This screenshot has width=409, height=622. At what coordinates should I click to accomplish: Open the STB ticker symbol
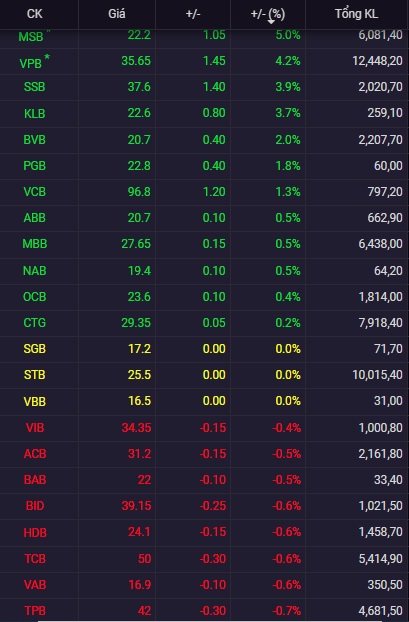point(35,375)
